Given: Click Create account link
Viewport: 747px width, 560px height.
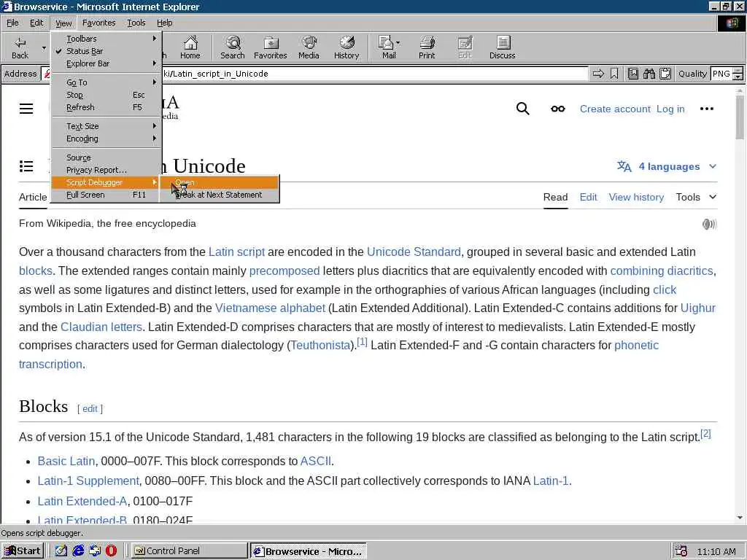Looking at the screenshot, I should pyautogui.click(x=614, y=109).
